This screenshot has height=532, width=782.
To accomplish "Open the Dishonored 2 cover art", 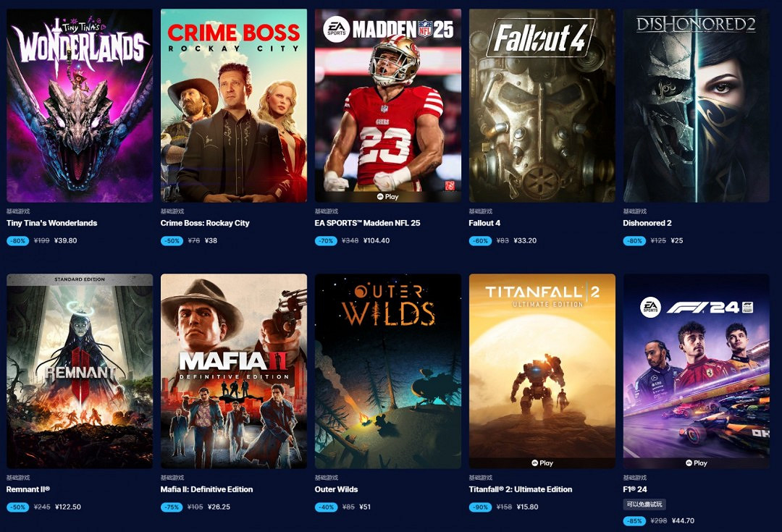I will [697, 106].
